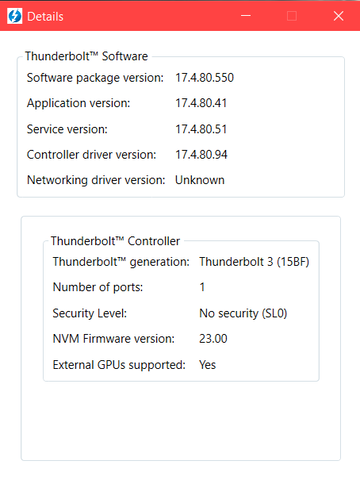Click the Software package version label
360x480 pixels.
click(x=95, y=78)
